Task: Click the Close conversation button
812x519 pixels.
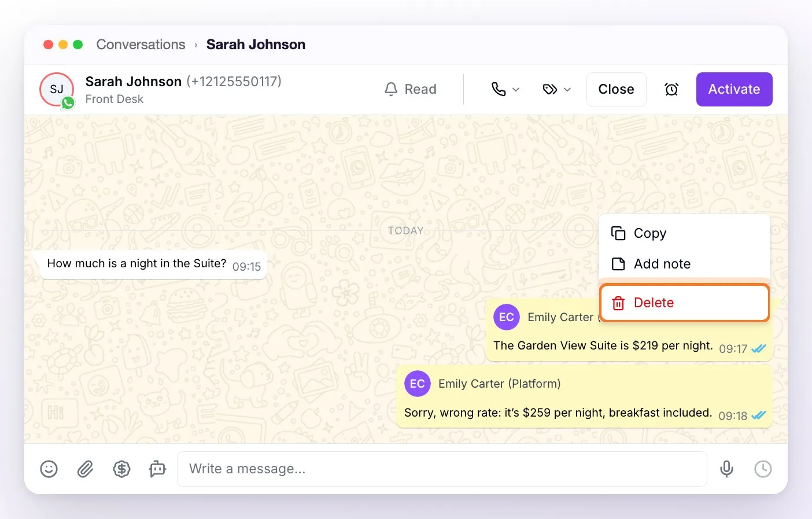Action: point(616,89)
